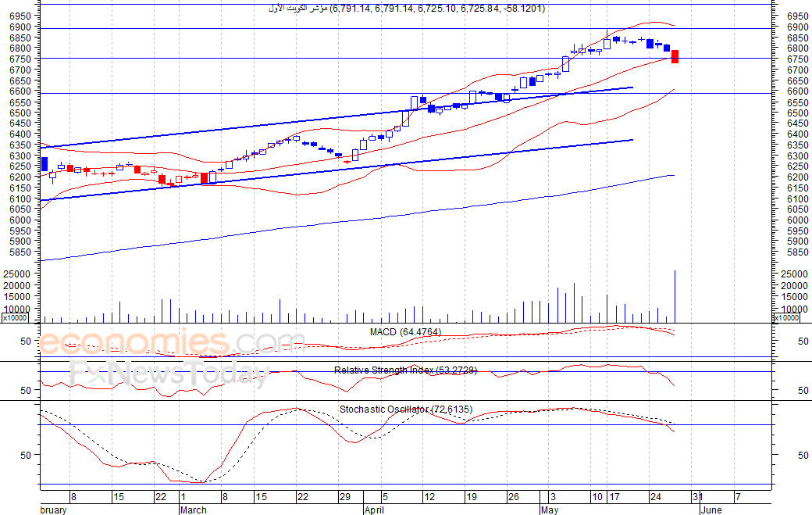Click 5850 on the left price axis
Viewport: 812px width, 515px height.
pos(20,252)
